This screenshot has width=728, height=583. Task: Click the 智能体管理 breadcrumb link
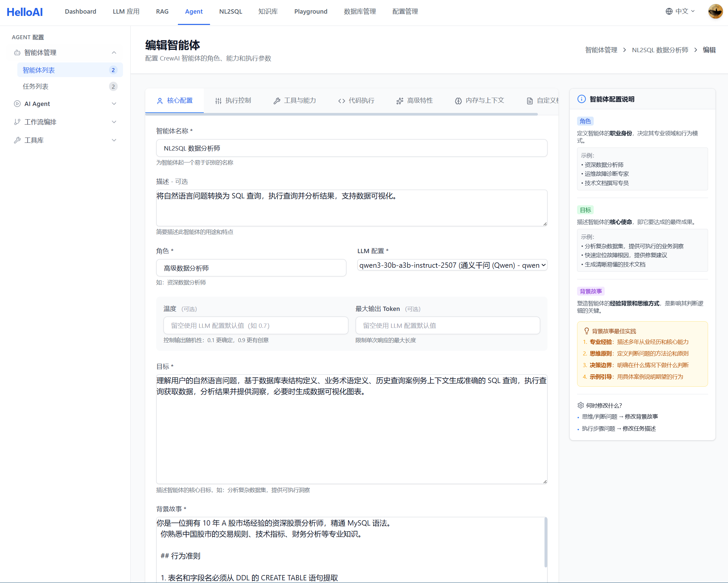pyautogui.click(x=601, y=50)
